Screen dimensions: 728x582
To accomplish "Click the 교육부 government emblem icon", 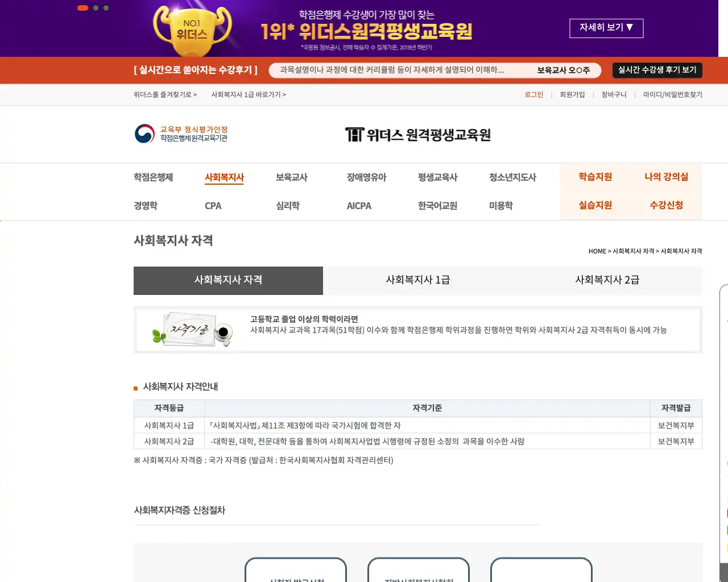I will pos(144,134).
